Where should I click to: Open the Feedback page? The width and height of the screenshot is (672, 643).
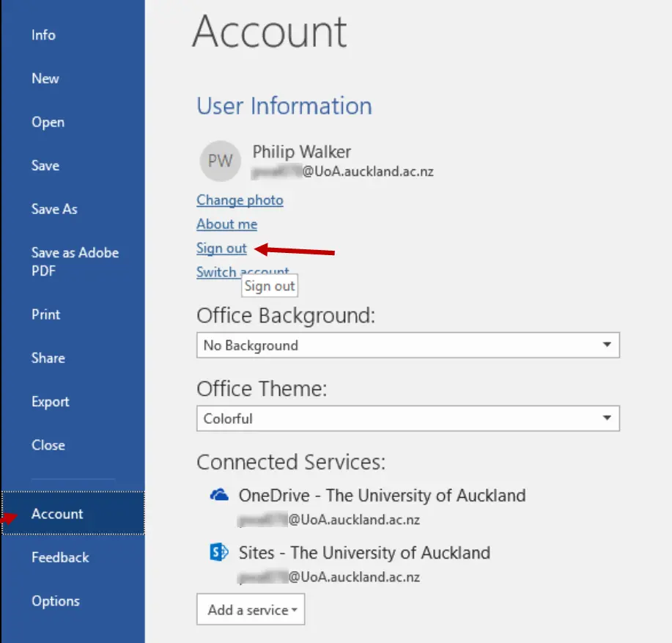[60, 557]
